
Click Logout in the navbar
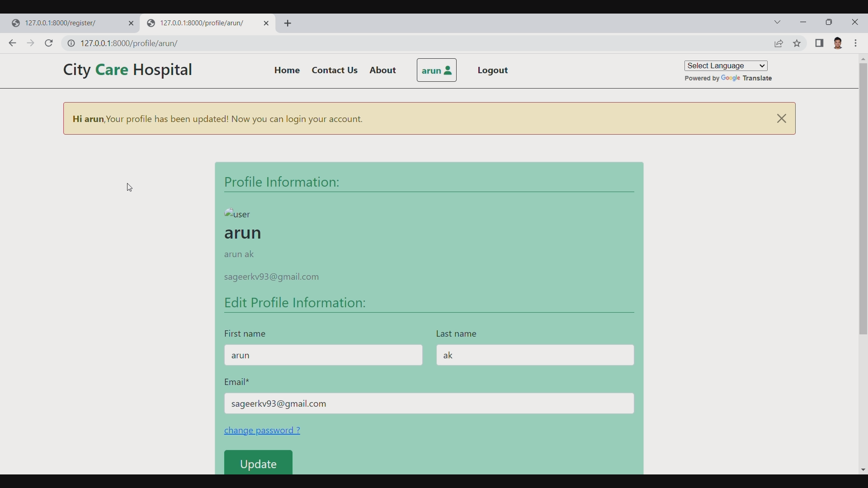point(492,70)
